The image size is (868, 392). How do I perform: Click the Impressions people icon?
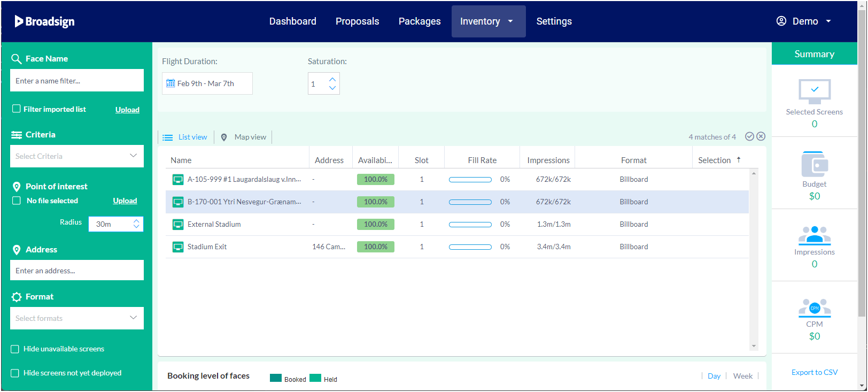(815, 235)
